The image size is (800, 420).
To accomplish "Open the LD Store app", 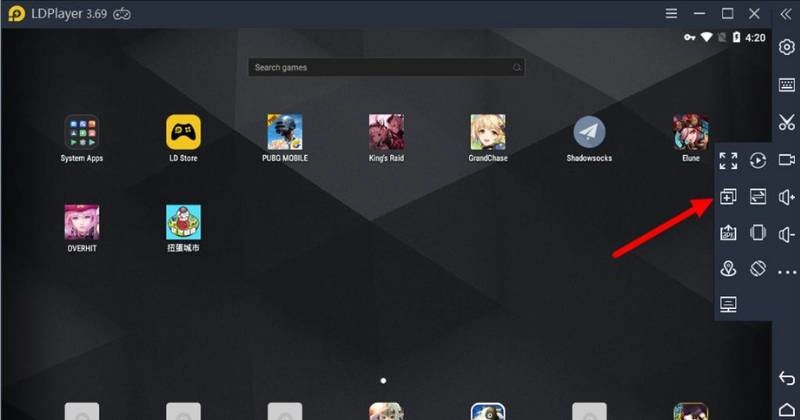I will click(x=183, y=132).
